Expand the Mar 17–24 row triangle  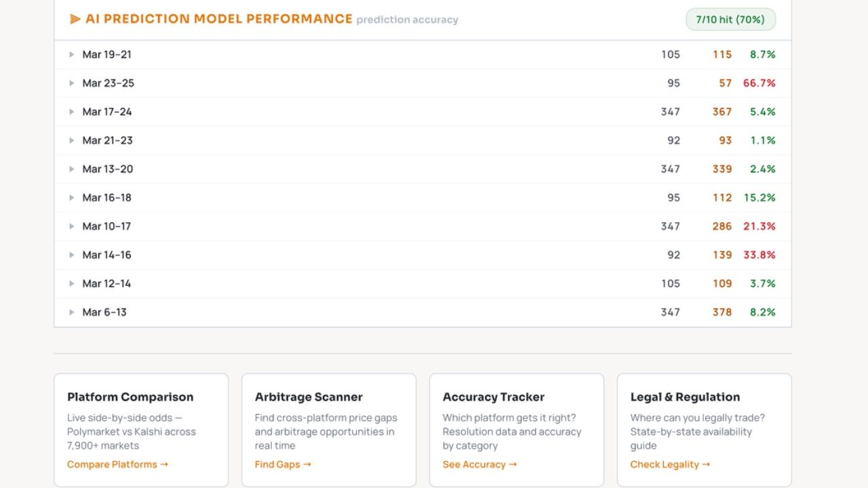coord(71,112)
